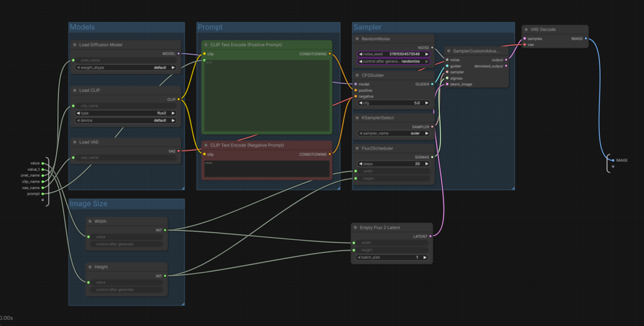Click the MODEL output socket on Load Diffusion Model

click(179, 54)
